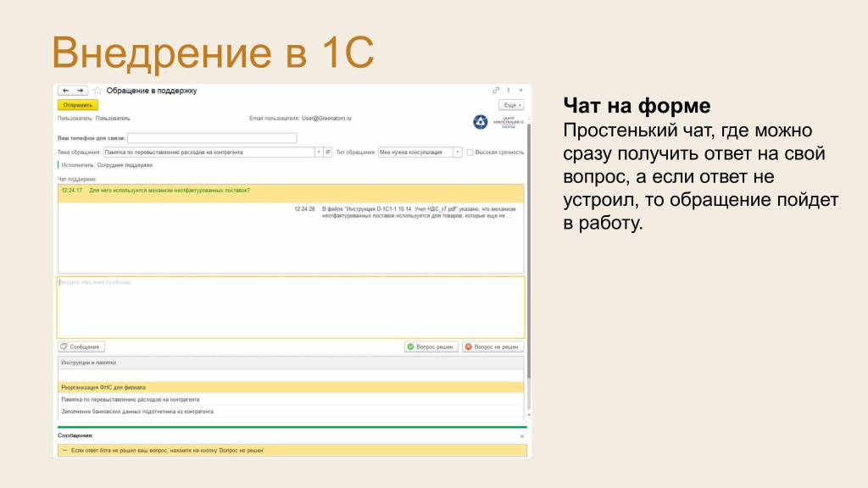Open the selected Тема обращения item
The image size is (868, 488).
[x=328, y=152]
